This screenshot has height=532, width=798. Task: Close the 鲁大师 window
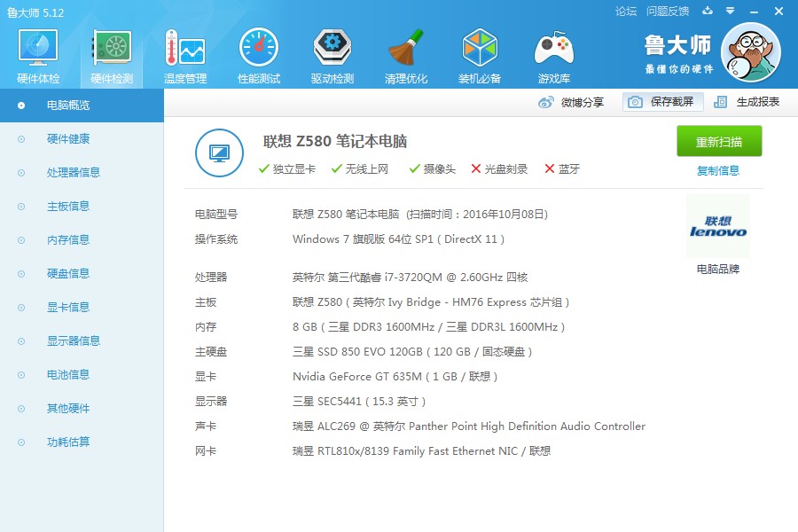(778, 12)
